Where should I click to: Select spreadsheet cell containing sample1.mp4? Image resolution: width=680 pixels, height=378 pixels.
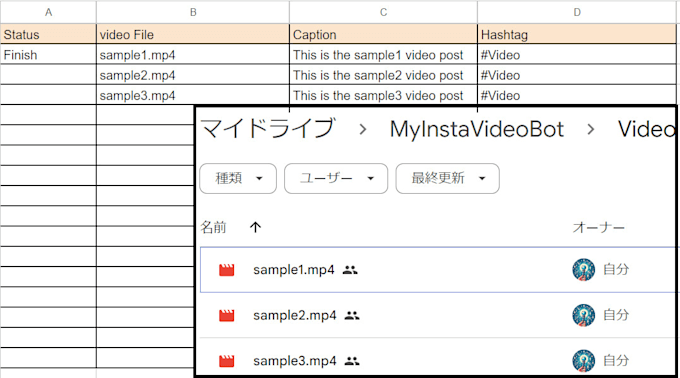tap(193, 55)
